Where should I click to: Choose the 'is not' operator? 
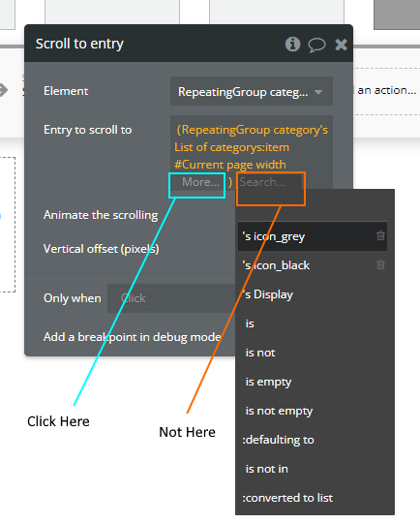313,353
